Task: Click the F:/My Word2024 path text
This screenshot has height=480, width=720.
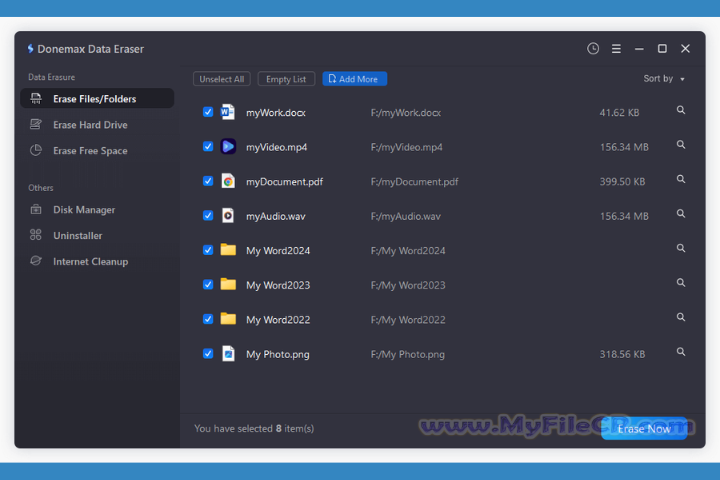Action: click(408, 251)
